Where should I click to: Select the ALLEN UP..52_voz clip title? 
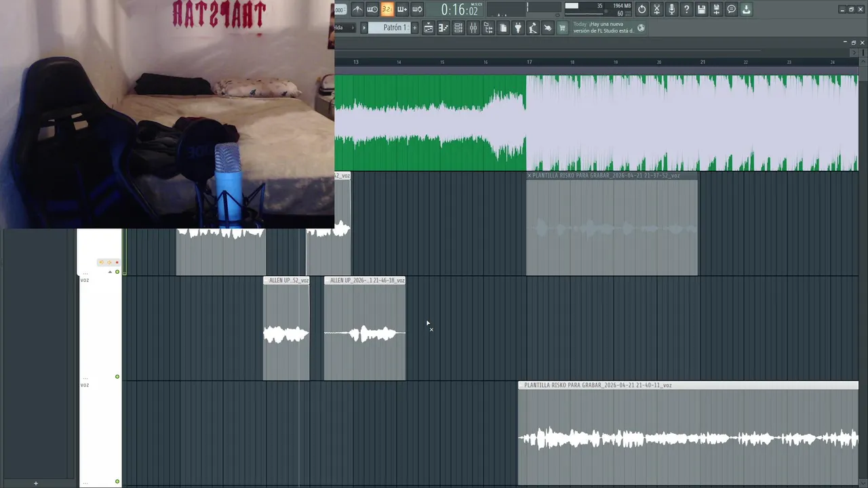[289, 281]
